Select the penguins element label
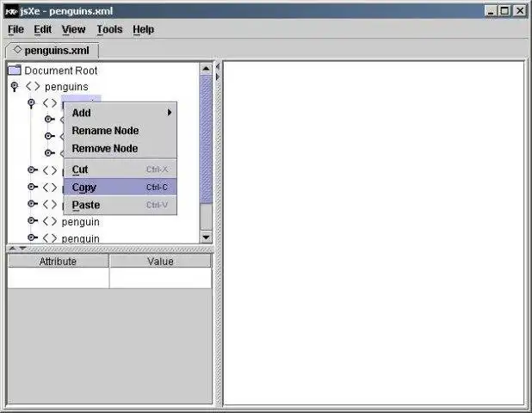Viewport: 532px width, 413px height. tap(66, 87)
